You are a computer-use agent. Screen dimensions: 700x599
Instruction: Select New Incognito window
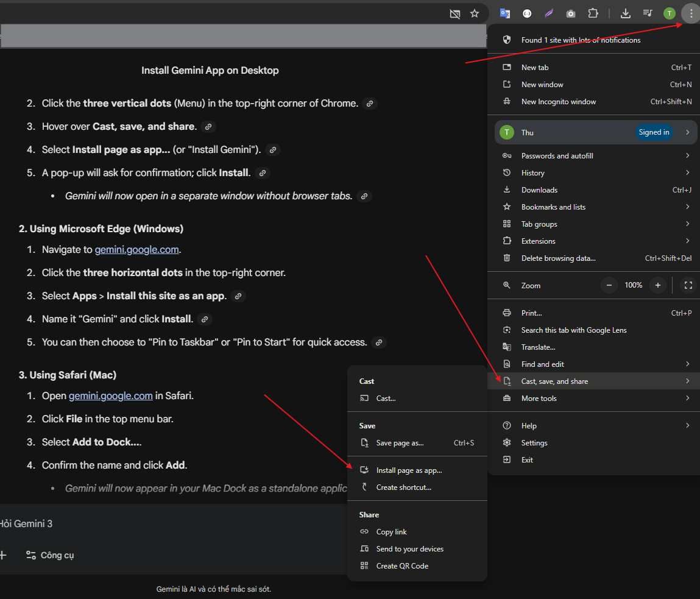coord(559,102)
